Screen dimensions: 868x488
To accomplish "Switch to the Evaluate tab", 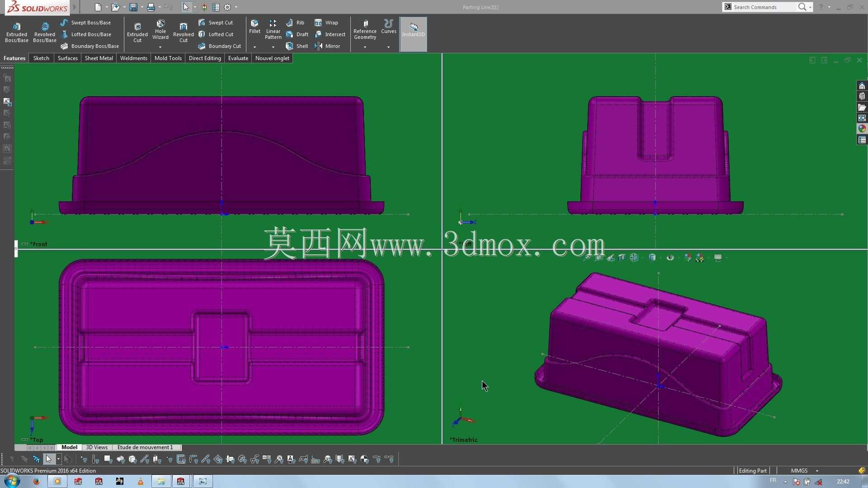I will coord(238,58).
